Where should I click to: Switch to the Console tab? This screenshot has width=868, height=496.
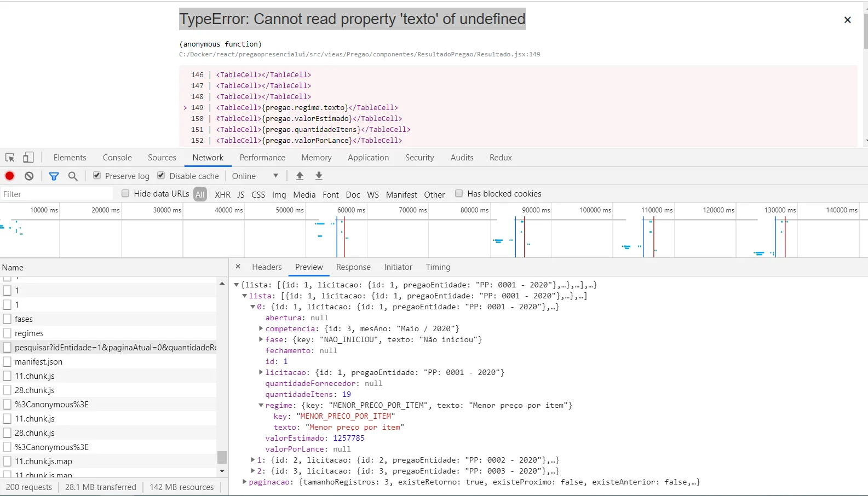pyautogui.click(x=117, y=158)
